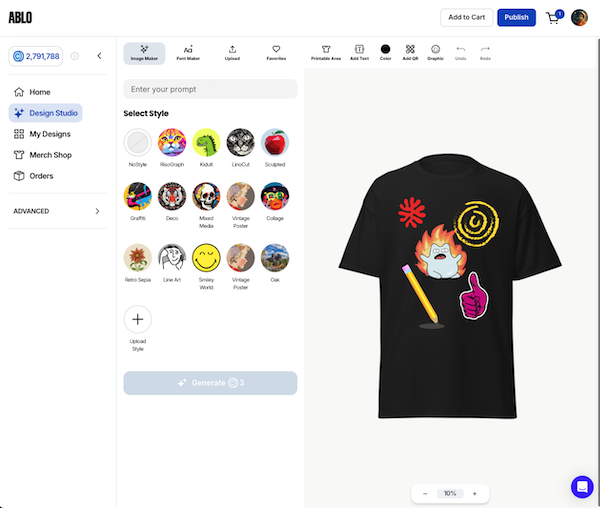Go to Merch Shop in sidebar
The width and height of the screenshot is (600, 508).
49,155
